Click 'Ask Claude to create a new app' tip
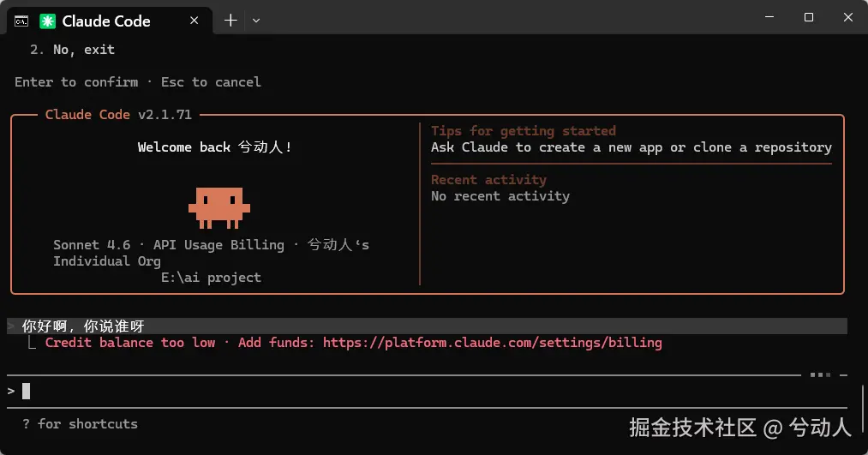Screen dimensions: 868x455 click(x=631, y=147)
